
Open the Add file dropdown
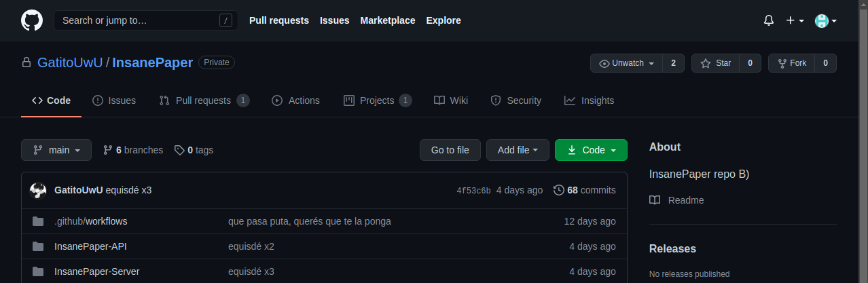click(518, 150)
